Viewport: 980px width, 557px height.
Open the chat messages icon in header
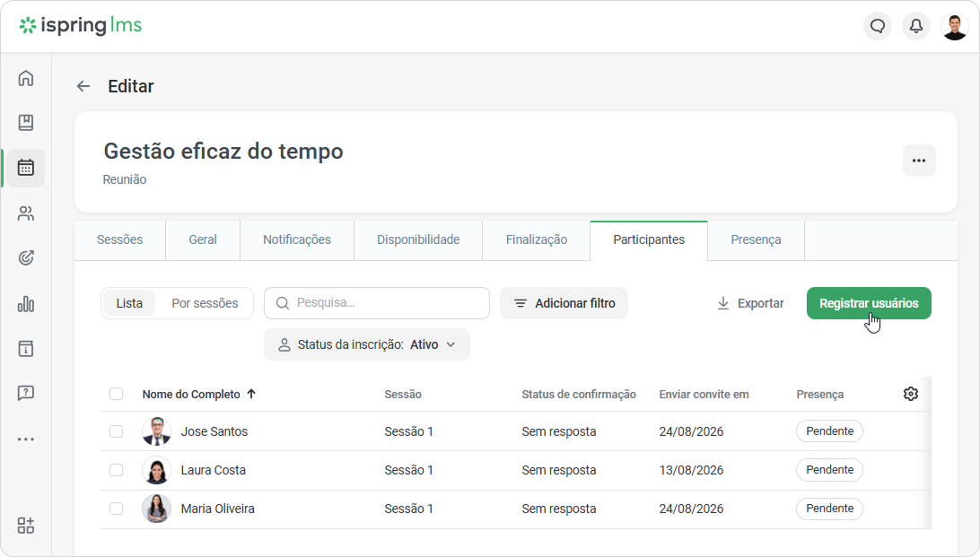(878, 26)
